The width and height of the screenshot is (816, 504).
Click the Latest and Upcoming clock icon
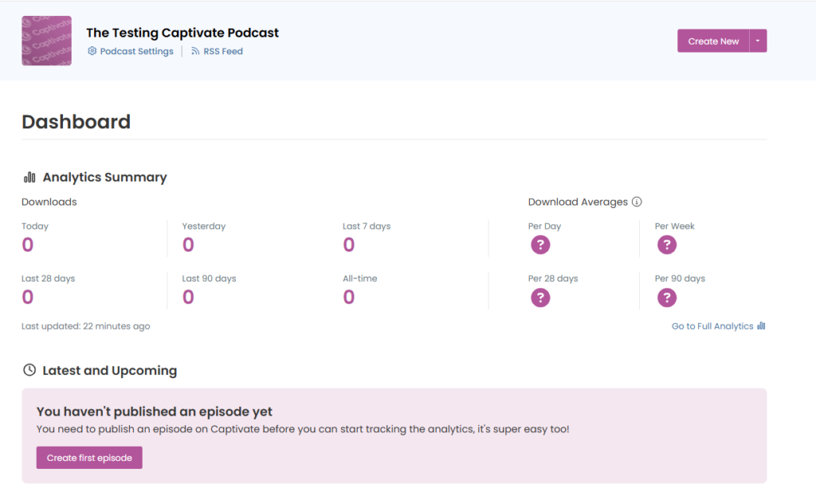click(29, 369)
